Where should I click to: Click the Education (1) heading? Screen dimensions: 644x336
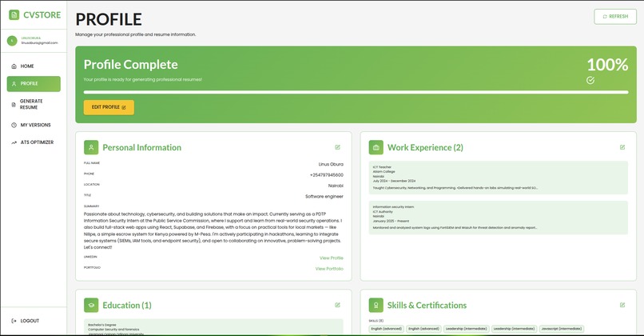point(127,305)
